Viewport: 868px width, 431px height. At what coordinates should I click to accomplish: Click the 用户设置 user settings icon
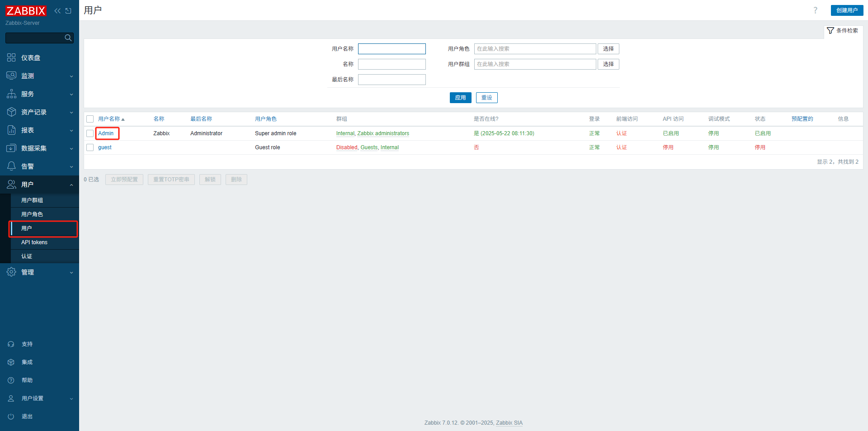(11, 398)
